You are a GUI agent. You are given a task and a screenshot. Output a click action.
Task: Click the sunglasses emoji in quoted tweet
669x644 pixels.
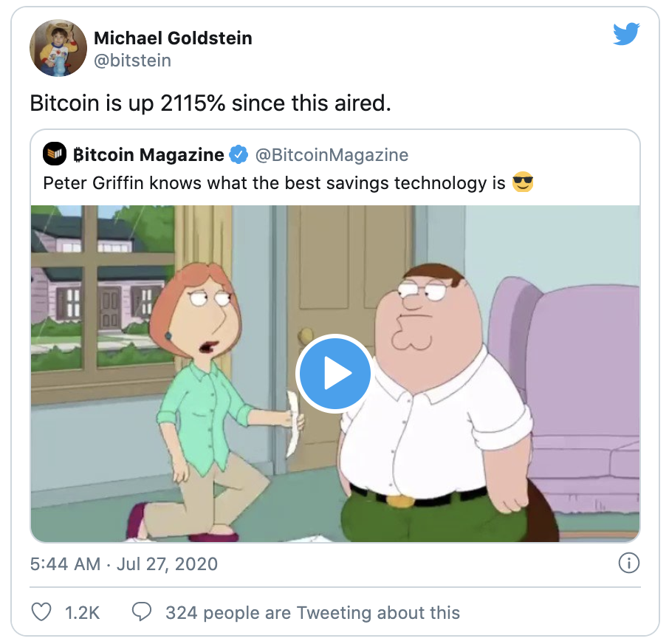523,182
